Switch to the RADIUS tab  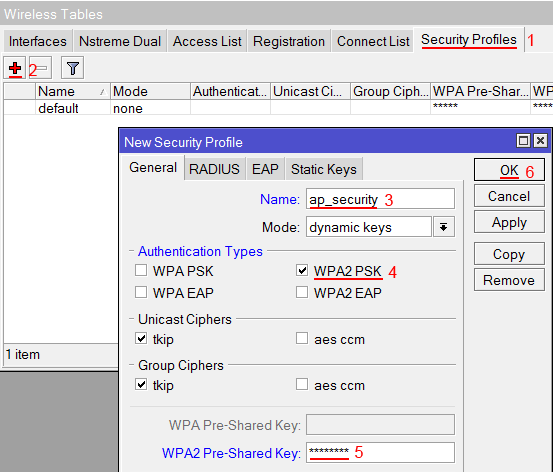(x=214, y=169)
